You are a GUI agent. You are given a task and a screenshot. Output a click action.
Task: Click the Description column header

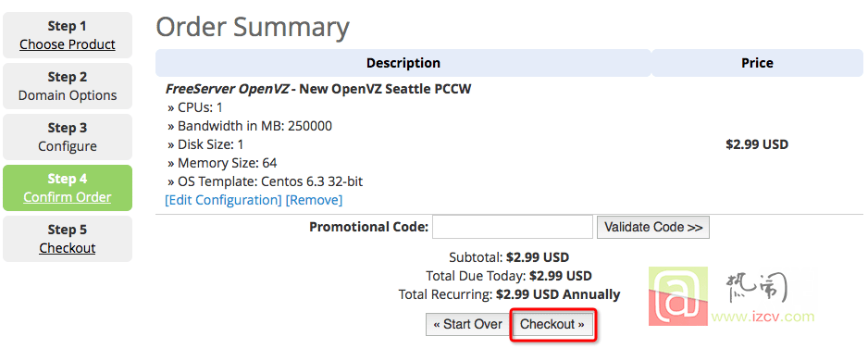pyautogui.click(x=403, y=63)
